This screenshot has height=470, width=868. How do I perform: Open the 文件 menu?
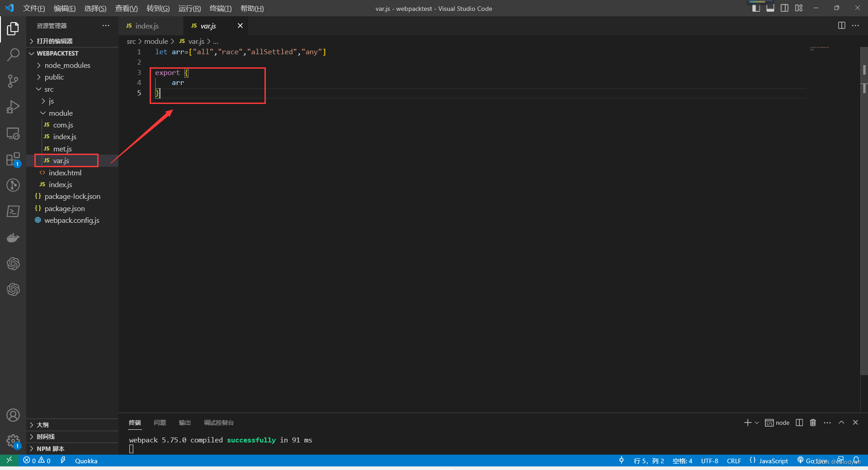(34, 8)
